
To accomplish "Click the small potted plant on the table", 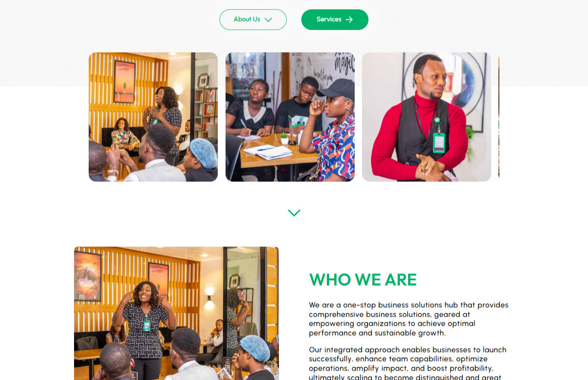I will pos(284,138).
